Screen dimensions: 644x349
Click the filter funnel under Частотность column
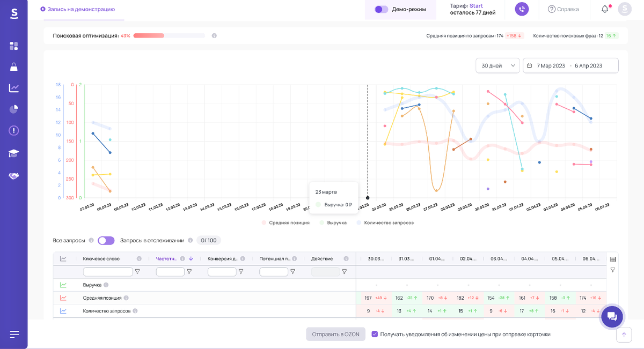click(x=189, y=272)
